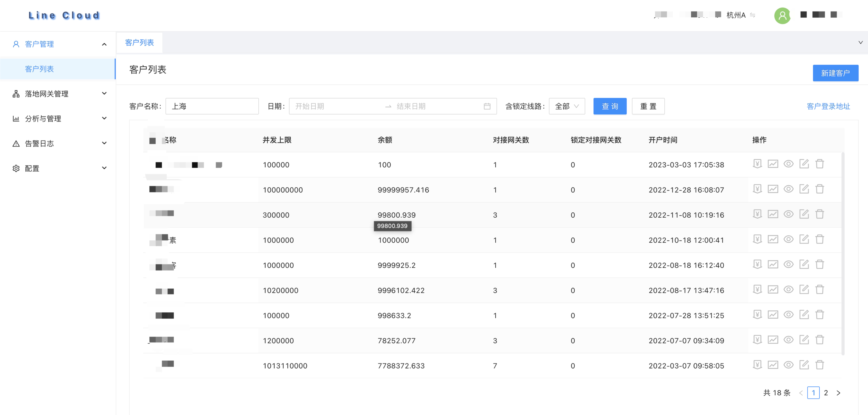Viewport: 868px width, 415px height.
Task: View details eye icon for 2022-03-07 row
Action: (x=788, y=365)
